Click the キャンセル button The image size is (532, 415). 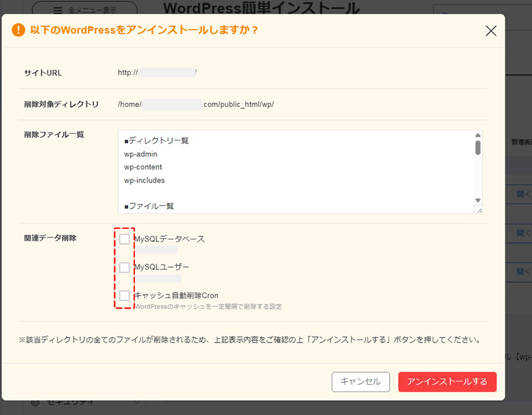[x=361, y=382]
